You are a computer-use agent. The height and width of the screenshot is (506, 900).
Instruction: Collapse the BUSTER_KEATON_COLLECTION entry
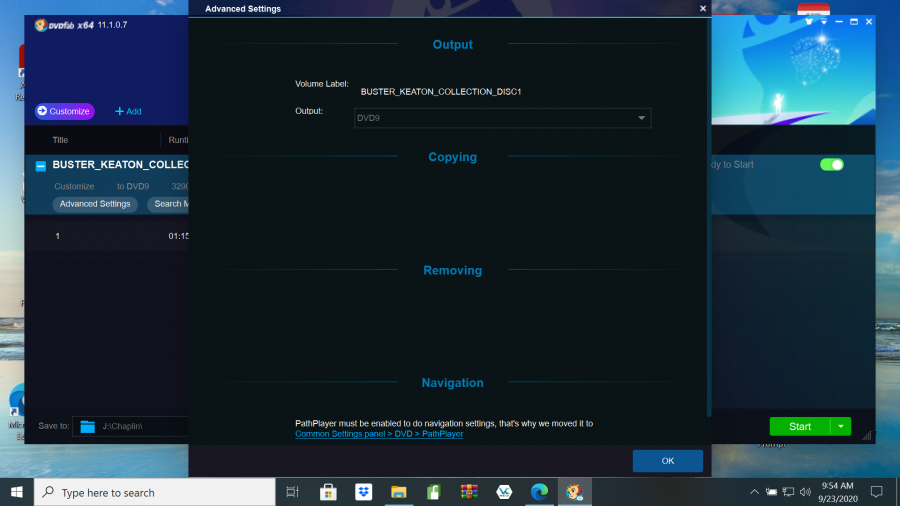tap(41, 166)
